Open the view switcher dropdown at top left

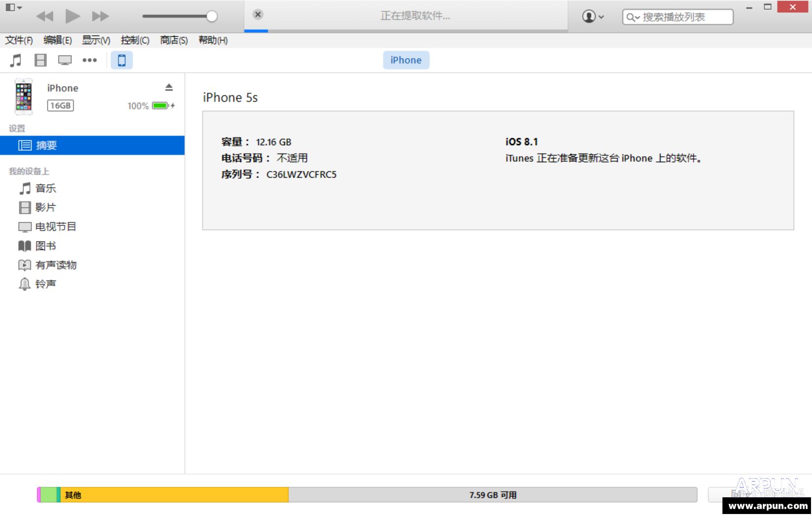(13, 7)
